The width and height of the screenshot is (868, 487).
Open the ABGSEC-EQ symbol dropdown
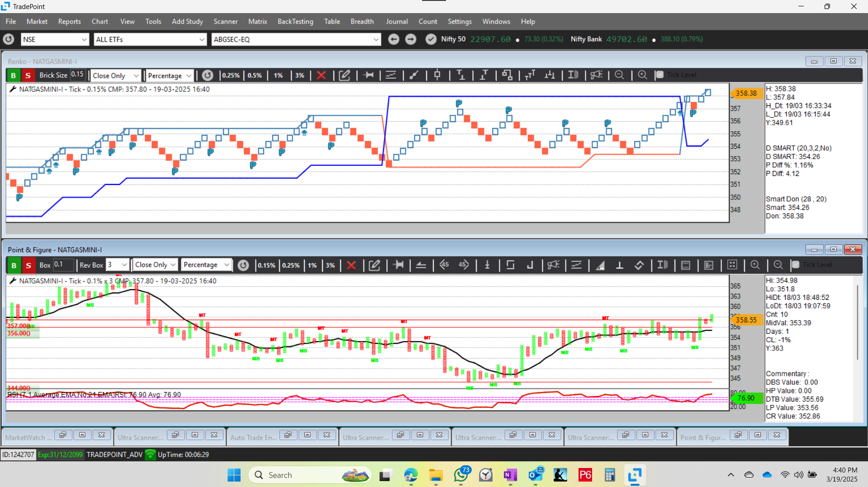(296, 39)
